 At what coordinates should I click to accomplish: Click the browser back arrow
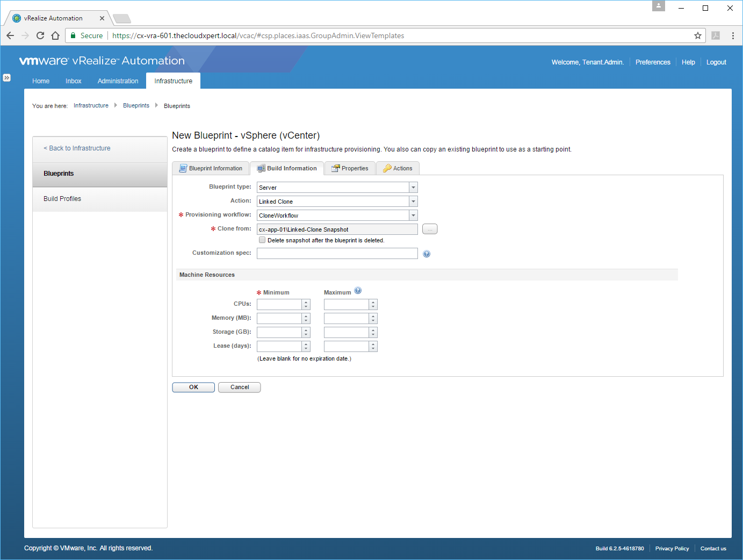10,35
